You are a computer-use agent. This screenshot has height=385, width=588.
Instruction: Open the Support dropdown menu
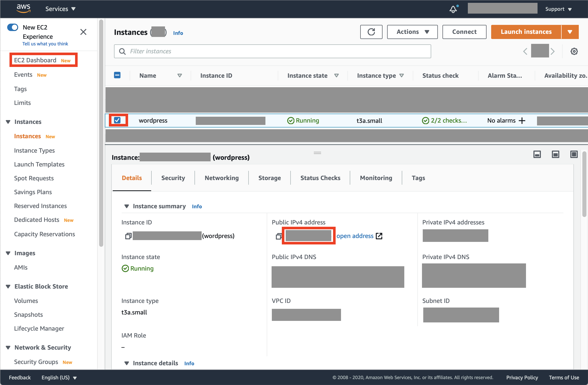(x=559, y=9)
